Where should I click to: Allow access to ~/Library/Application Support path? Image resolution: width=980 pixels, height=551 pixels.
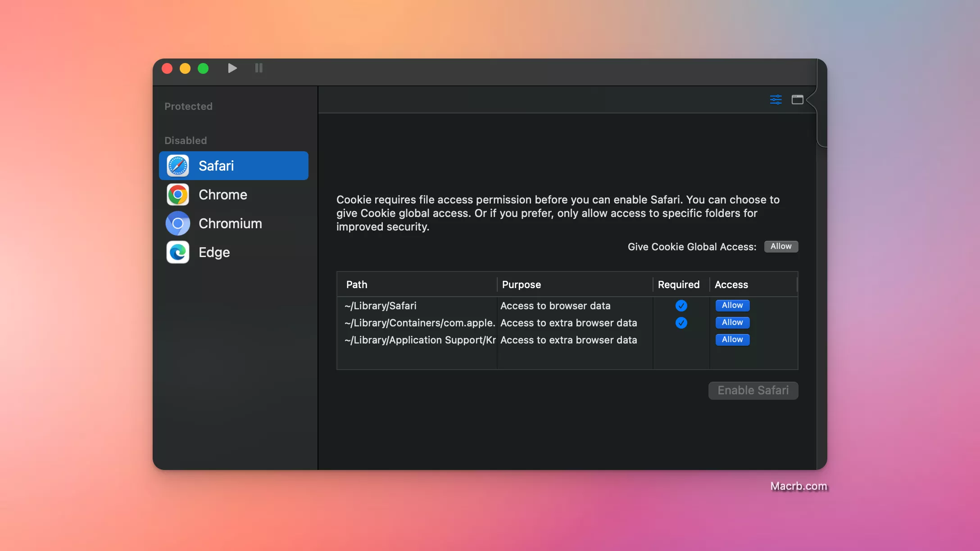coord(732,339)
